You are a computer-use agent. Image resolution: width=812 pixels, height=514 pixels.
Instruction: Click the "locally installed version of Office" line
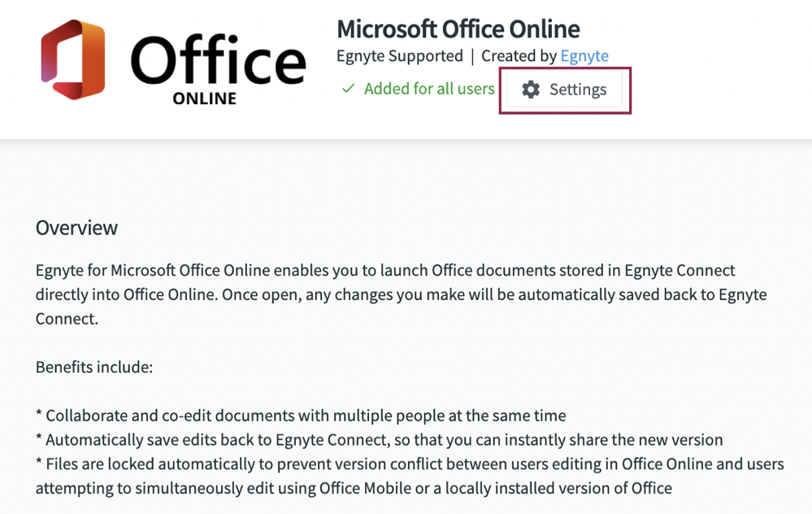coord(354,488)
